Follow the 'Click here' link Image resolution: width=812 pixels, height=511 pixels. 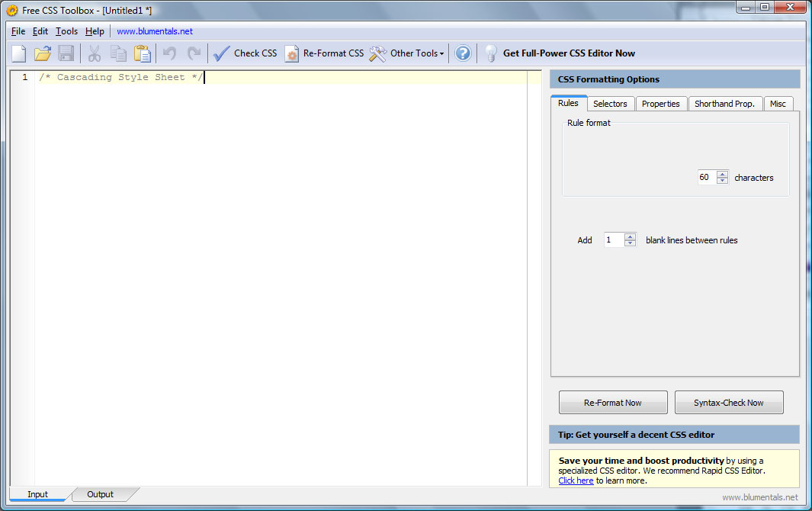coord(576,480)
